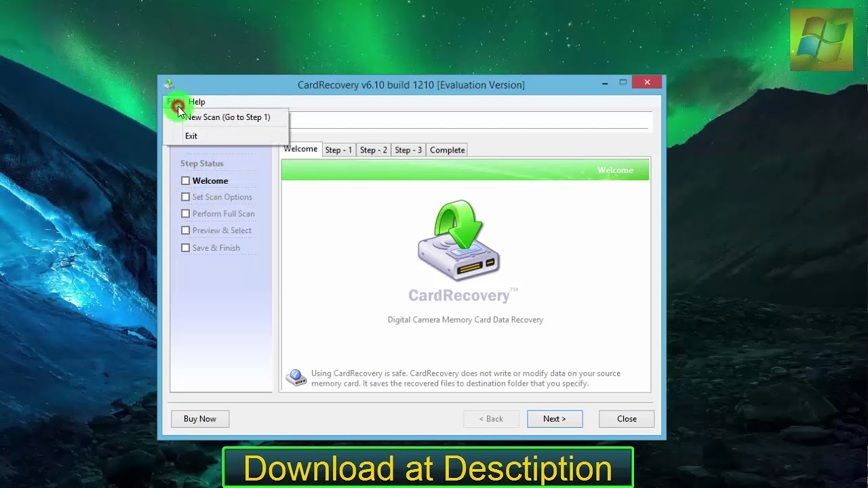
Task: Open the File menu
Action: click(x=174, y=102)
